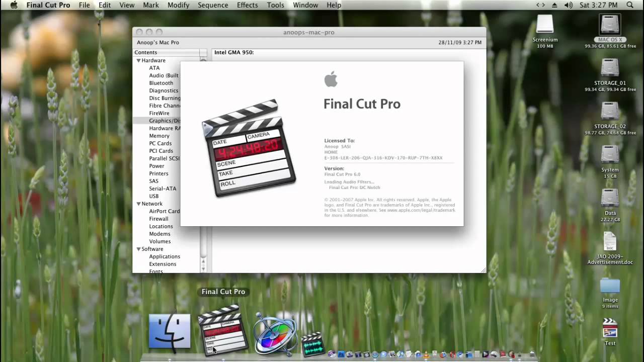Select Parallel SCSI in the Contents list

point(164,158)
